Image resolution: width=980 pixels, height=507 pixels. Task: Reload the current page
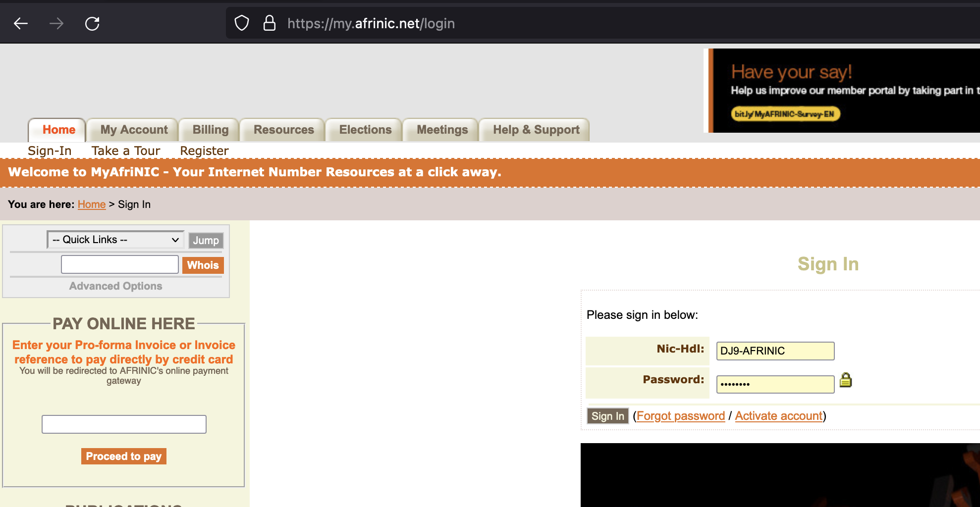click(92, 23)
